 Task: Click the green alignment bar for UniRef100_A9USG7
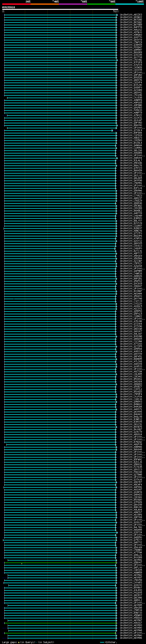[60, 623]
